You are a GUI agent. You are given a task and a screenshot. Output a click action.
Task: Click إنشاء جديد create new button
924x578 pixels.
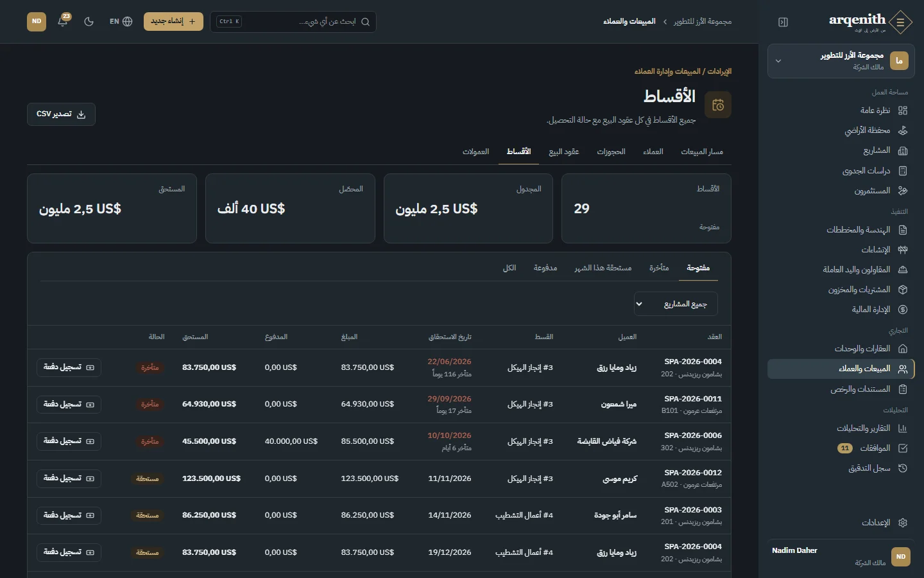point(173,21)
